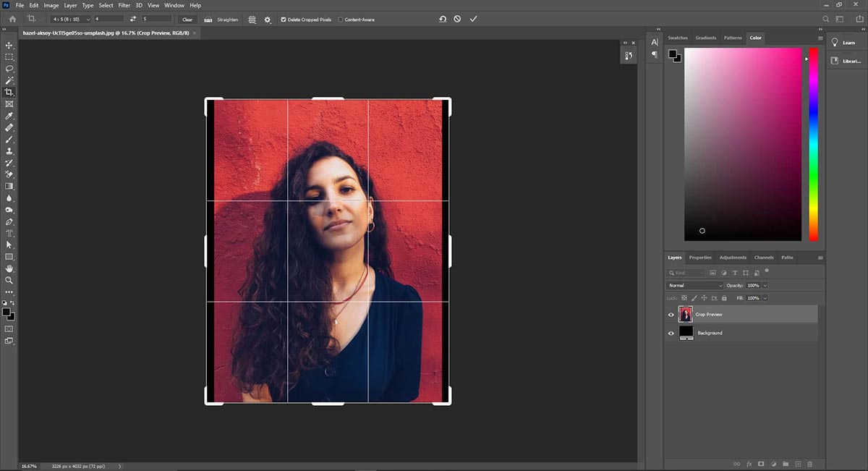
Task: Delete layer using trash icon
Action: [810, 464]
